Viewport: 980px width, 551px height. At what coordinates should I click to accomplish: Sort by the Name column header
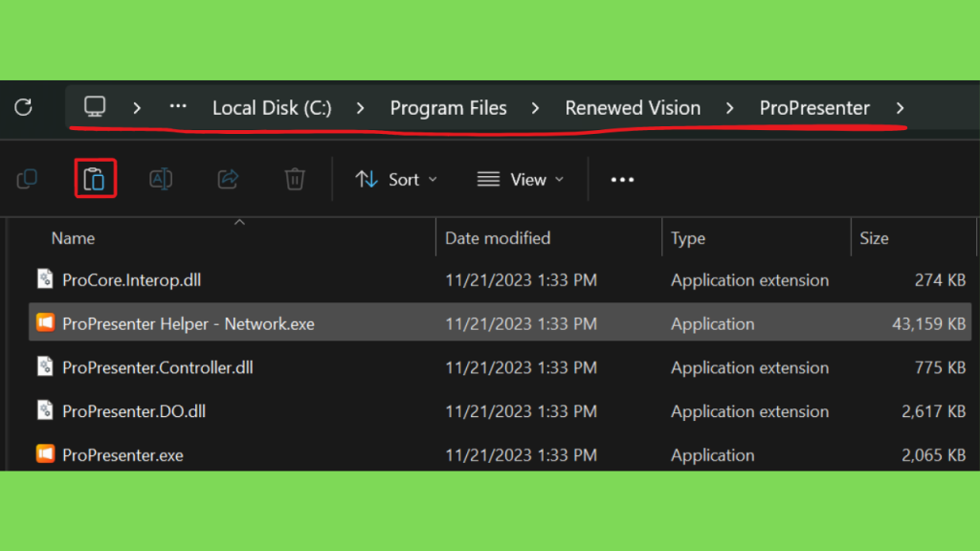click(x=73, y=238)
